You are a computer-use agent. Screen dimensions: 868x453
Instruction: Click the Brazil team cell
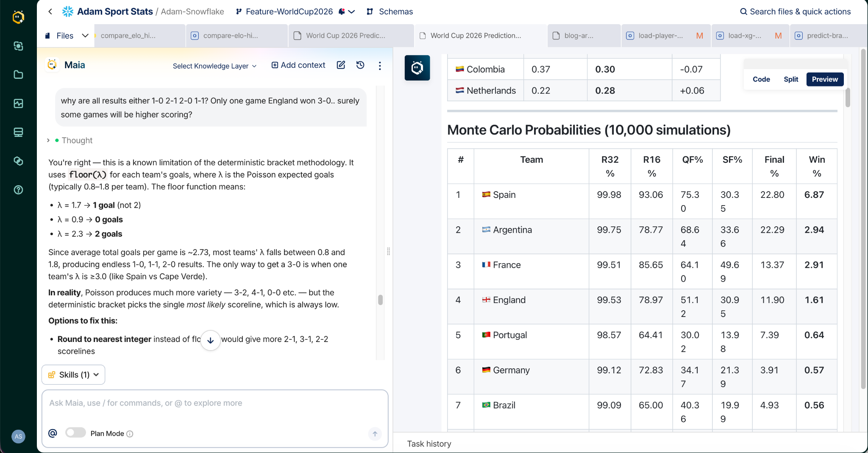tap(531, 412)
